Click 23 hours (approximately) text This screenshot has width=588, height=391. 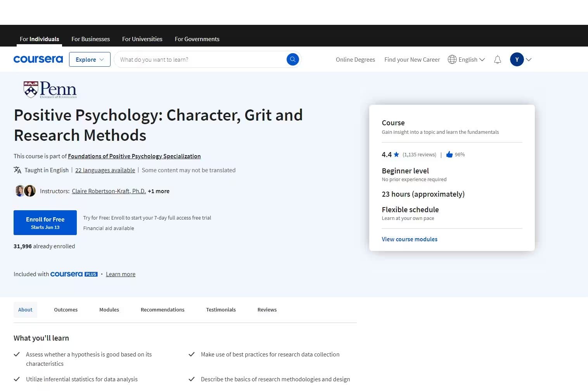coord(423,194)
